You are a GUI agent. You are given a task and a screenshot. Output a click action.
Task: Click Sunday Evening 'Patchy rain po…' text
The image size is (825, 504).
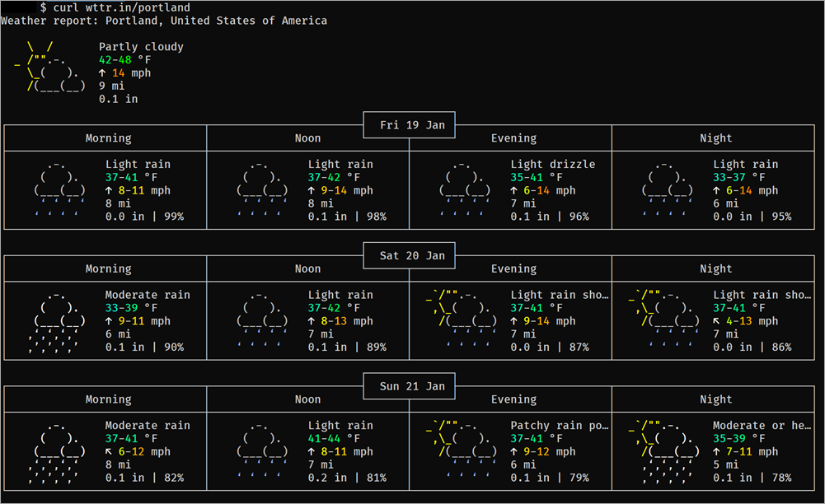560,426
